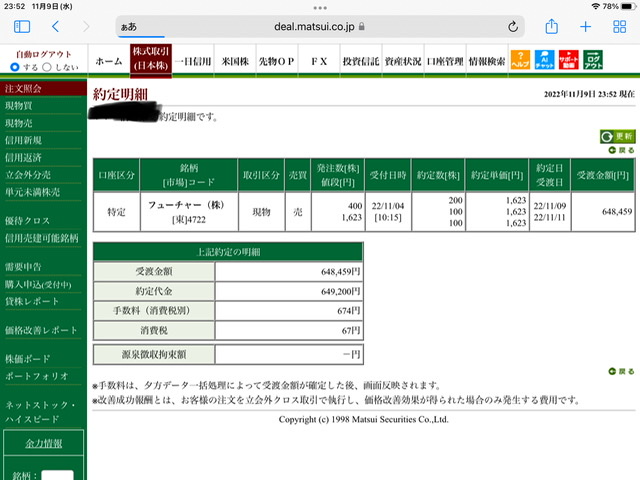
Task: Tap the three-dot multitasking control
Action: click(320, 7)
